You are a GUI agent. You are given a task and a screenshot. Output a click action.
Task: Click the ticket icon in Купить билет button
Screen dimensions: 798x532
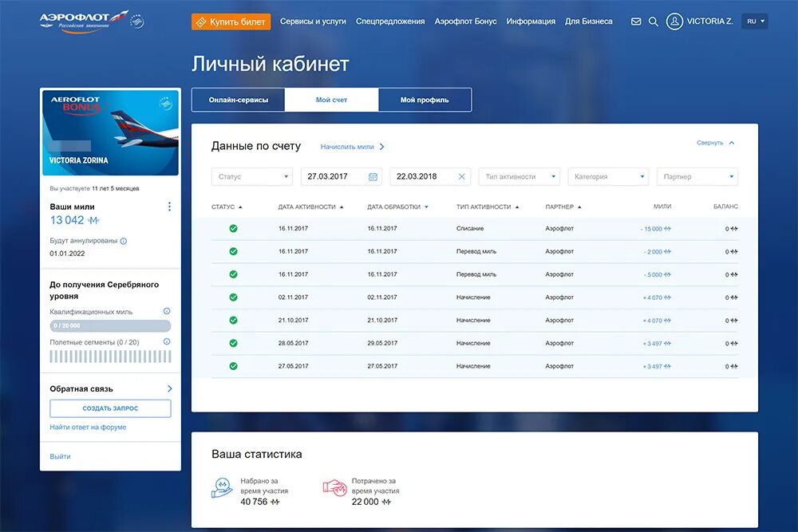point(201,22)
